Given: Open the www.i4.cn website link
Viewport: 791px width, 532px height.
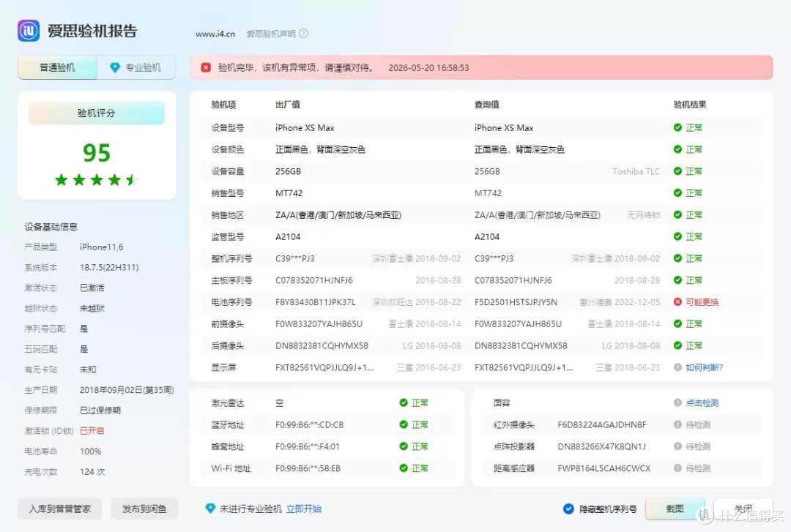Looking at the screenshot, I should 215,34.
